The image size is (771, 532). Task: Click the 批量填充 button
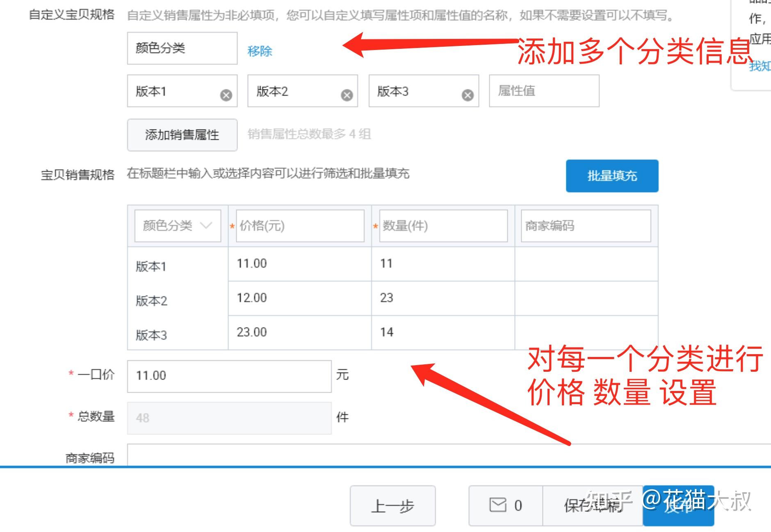(612, 176)
